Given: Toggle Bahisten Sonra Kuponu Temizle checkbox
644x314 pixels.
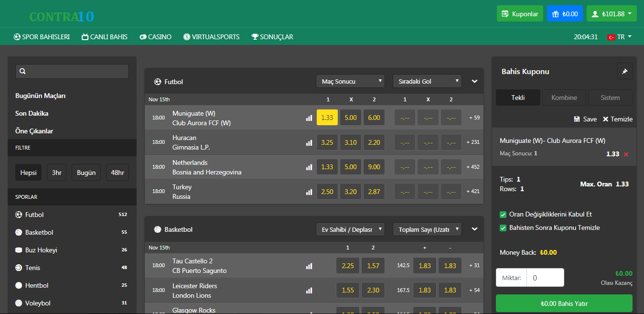Looking at the screenshot, I should 503,228.
